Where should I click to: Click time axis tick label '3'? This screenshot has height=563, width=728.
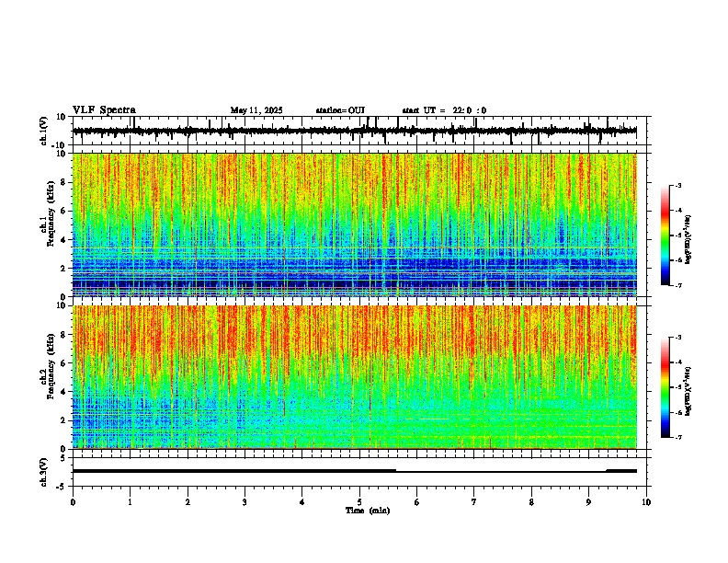point(245,502)
